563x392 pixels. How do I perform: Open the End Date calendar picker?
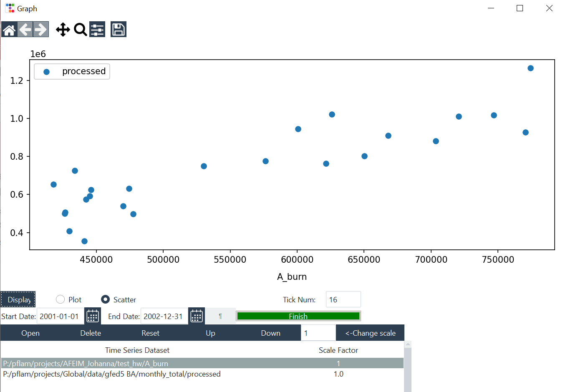coord(197,316)
